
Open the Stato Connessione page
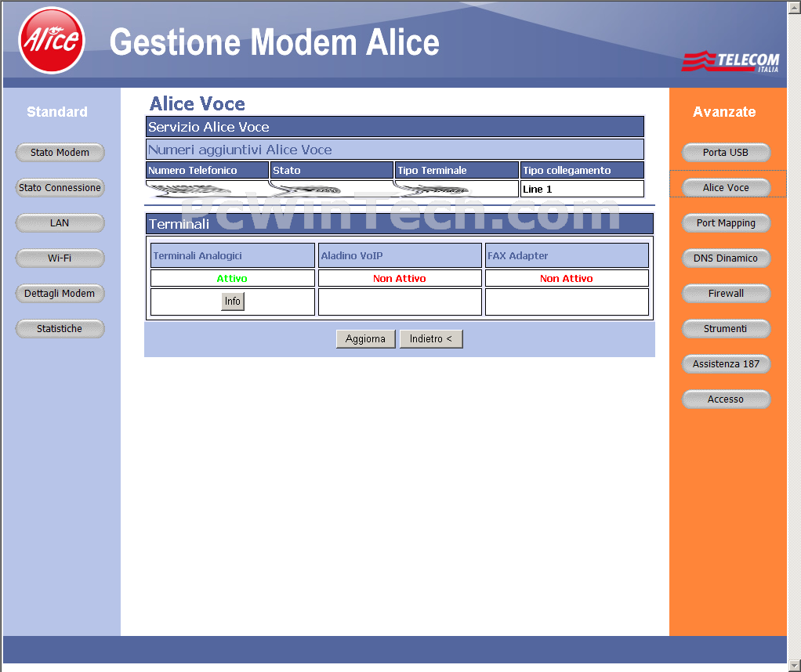coord(60,187)
